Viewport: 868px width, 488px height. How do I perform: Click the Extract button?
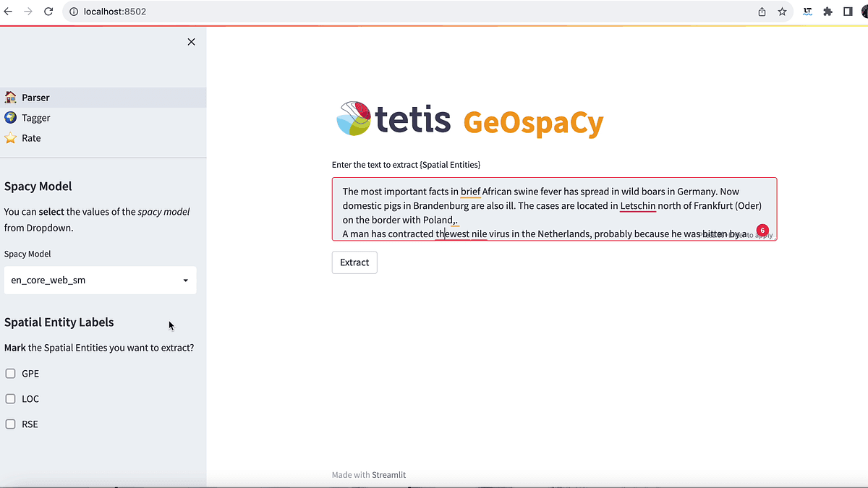(354, 262)
